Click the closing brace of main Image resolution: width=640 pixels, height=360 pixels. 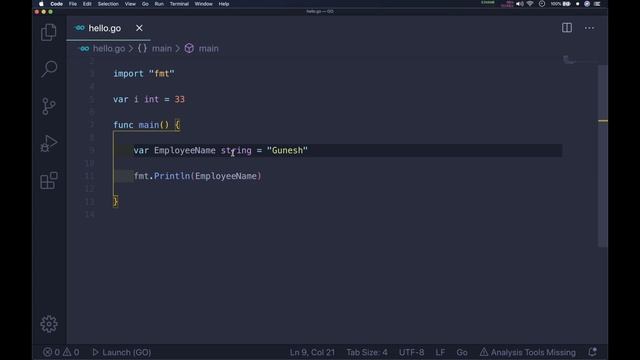(116, 201)
